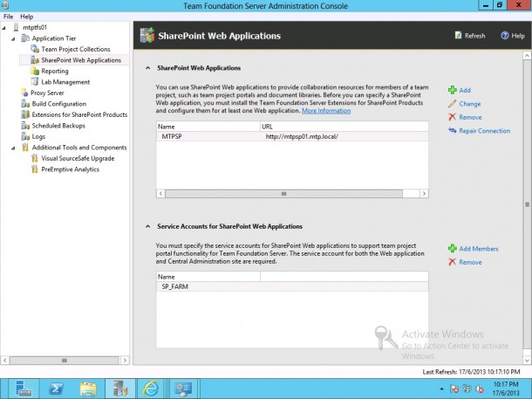Open Server Manager from the taskbar
The width and height of the screenshot is (532, 399).
pyautogui.click(x=24, y=389)
